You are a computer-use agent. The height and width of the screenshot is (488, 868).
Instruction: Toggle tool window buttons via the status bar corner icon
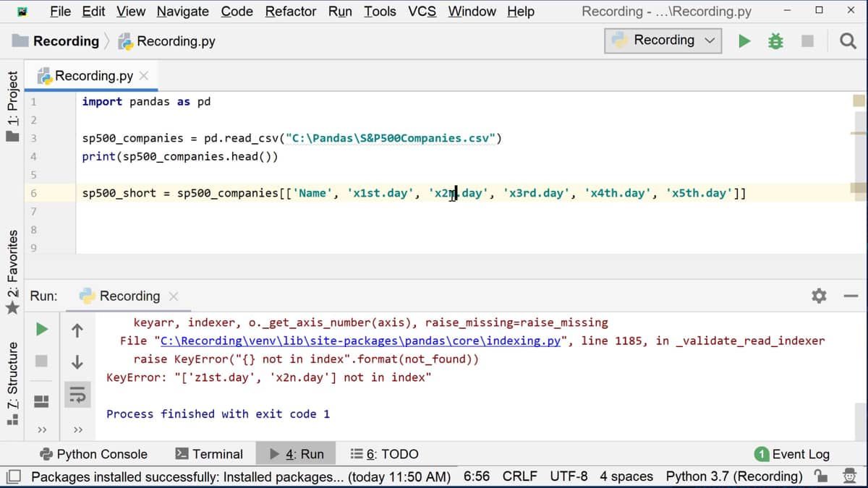13,476
